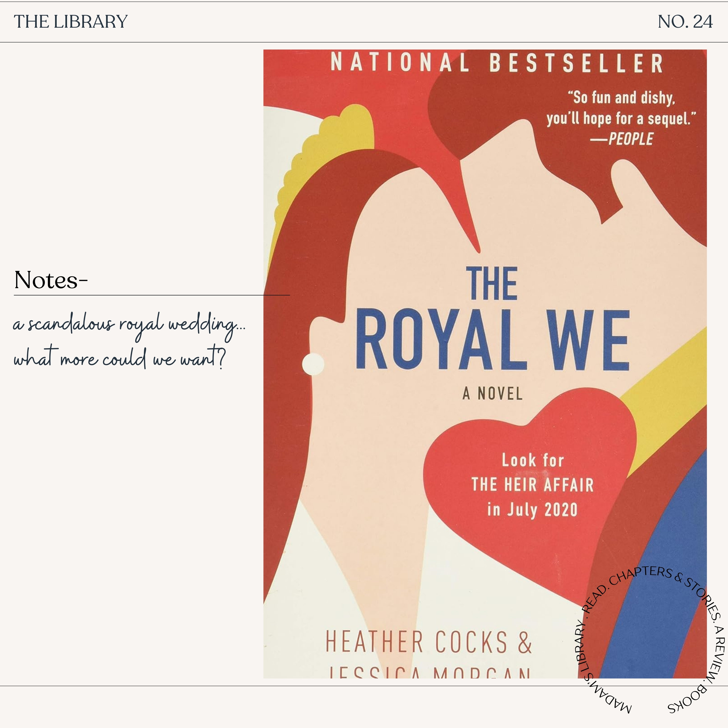Click the HEATHER COCKS author name
The image size is (728, 728).
(428, 642)
